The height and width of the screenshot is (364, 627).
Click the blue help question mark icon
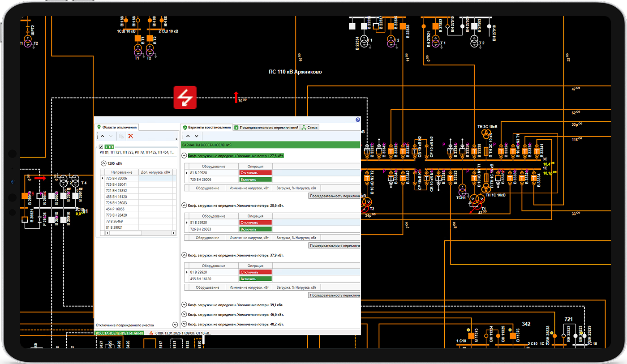click(357, 120)
